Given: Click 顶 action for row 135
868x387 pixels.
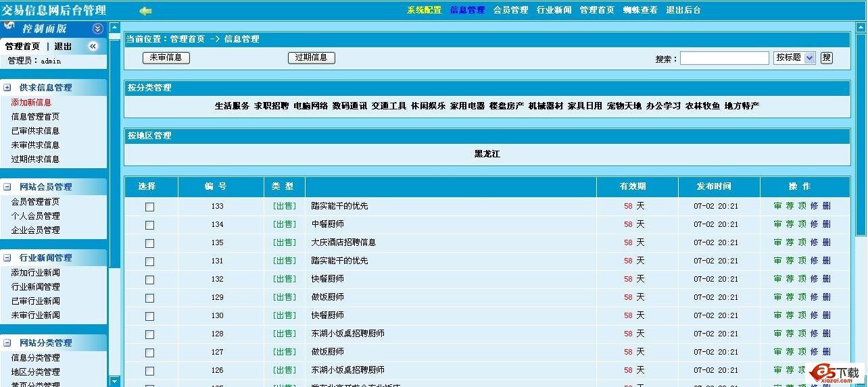Looking at the screenshot, I should (802, 242).
